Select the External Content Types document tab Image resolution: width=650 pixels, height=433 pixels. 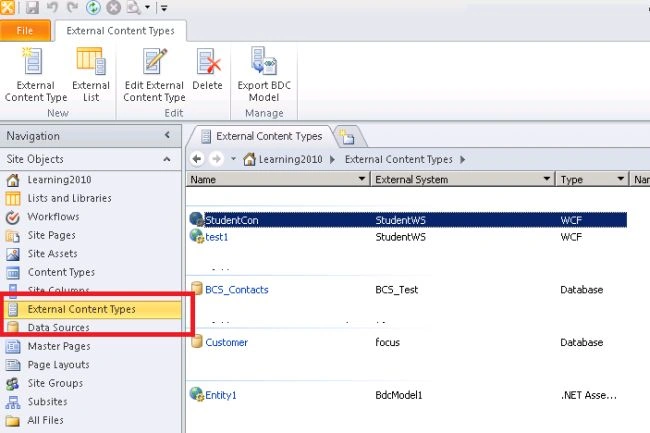tap(261, 136)
